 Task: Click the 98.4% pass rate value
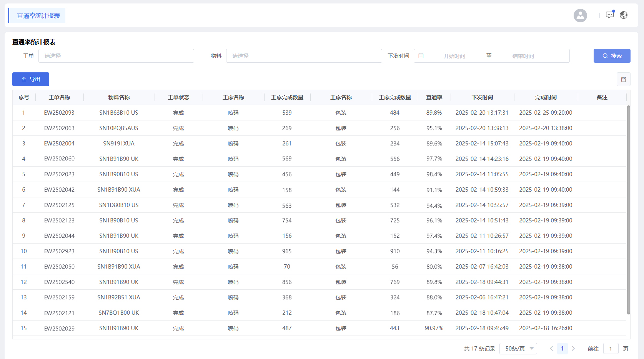pos(434,174)
